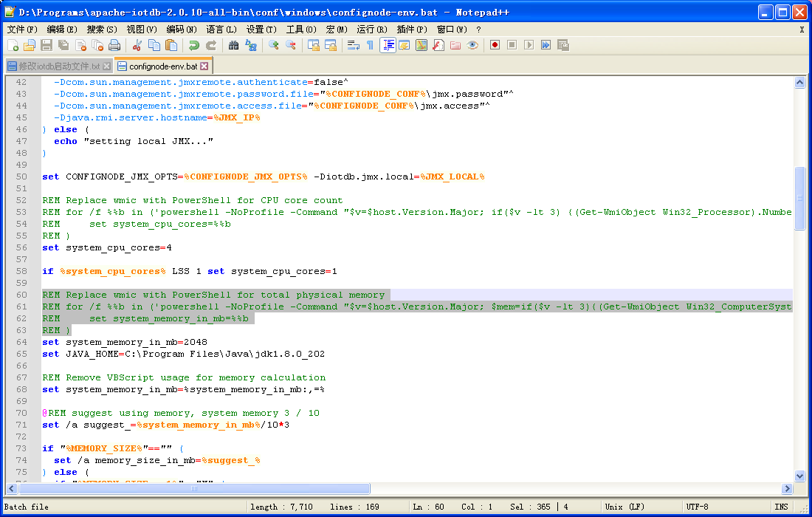Open the 视图(V) menu

click(x=142, y=30)
